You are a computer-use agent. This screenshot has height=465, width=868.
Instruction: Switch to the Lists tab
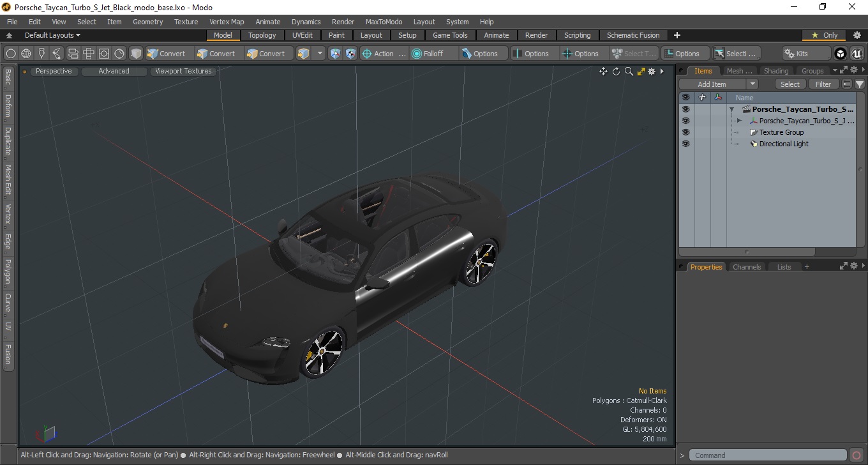coord(784,267)
